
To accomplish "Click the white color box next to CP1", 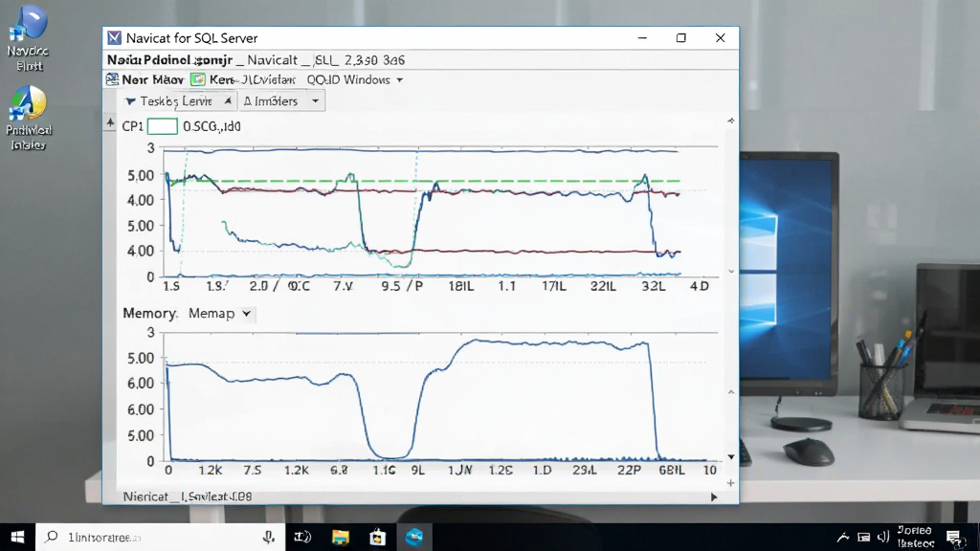I will (x=163, y=126).
